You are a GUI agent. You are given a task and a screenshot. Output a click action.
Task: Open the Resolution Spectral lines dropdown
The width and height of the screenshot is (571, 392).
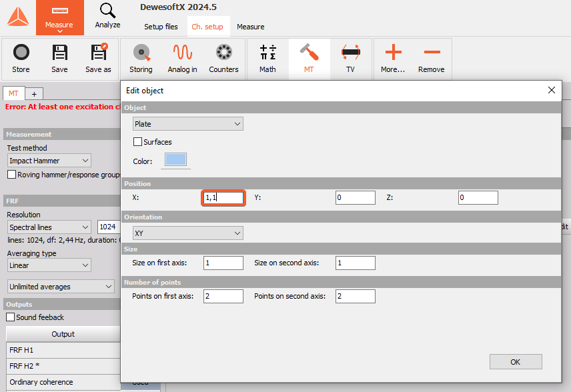(x=49, y=227)
